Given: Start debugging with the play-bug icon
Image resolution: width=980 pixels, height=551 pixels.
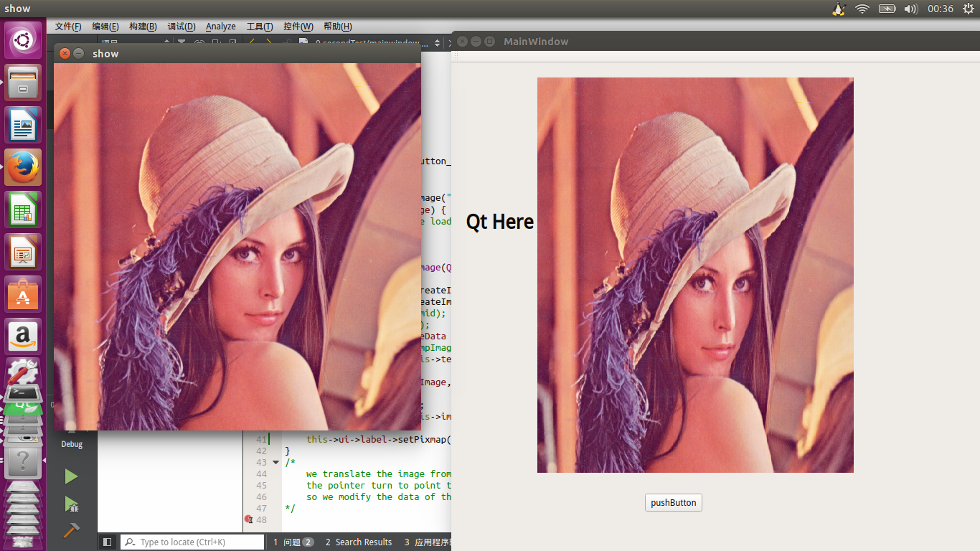Looking at the screenshot, I should click(x=71, y=504).
